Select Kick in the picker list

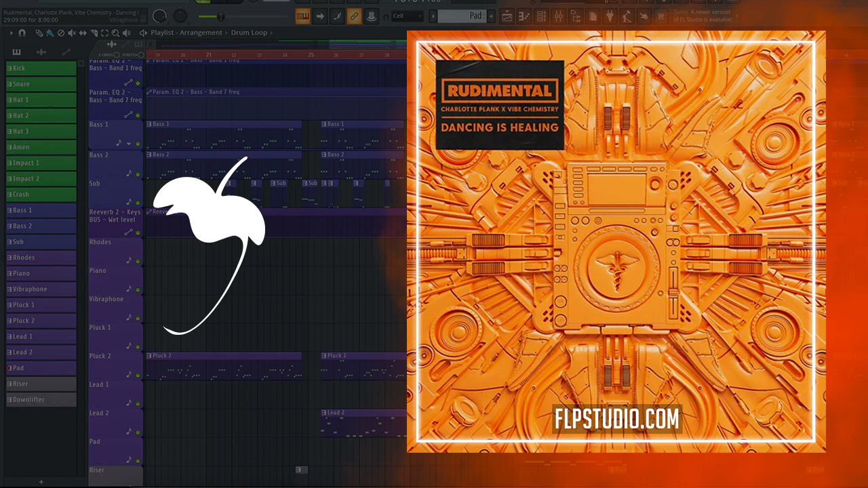[41, 68]
